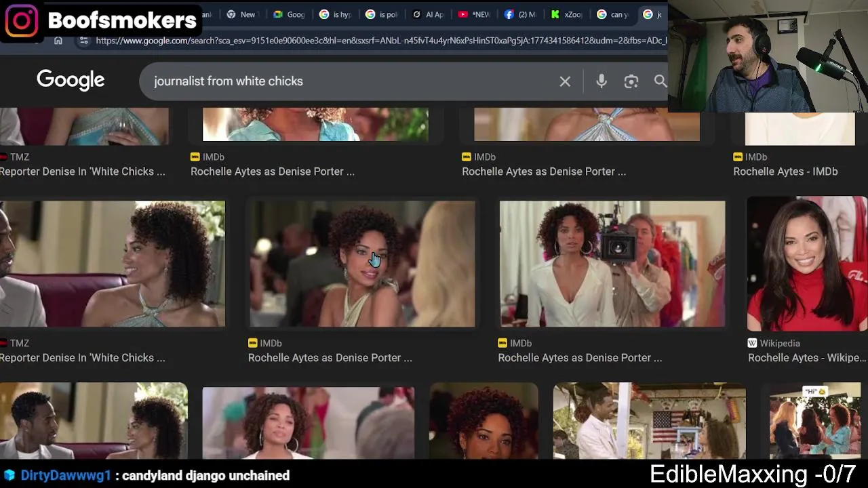The width and height of the screenshot is (868, 488).
Task: Open site settings icon left of URL
Action: (83, 41)
